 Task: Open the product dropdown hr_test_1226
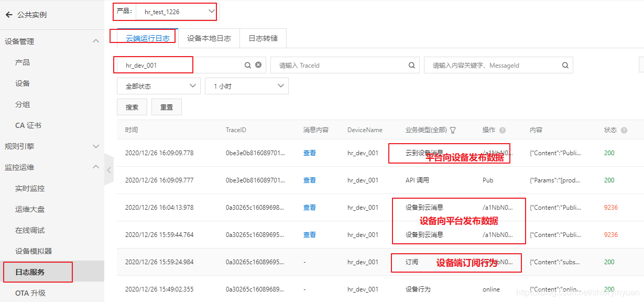pos(176,11)
